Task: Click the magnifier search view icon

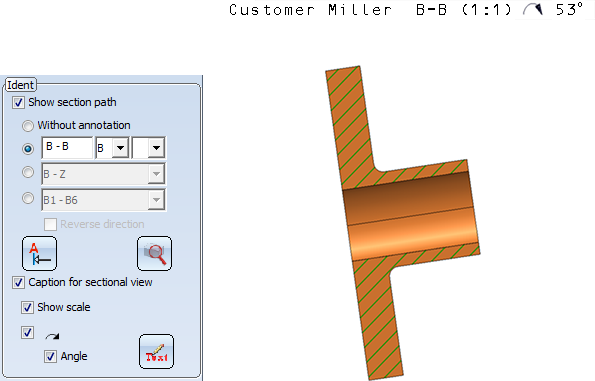Action: [154, 253]
